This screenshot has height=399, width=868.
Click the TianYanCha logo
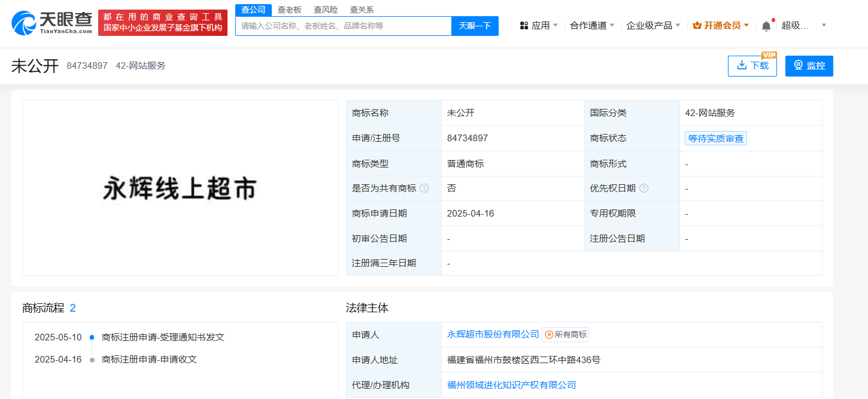(x=52, y=23)
